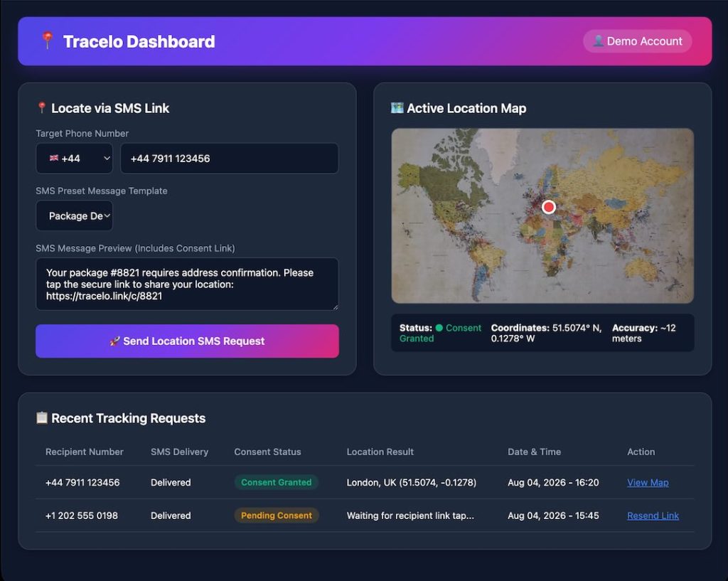The height and width of the screenshot is (581, 728).
Task: Open View Map link for London result
Action: tap(648, 483)
